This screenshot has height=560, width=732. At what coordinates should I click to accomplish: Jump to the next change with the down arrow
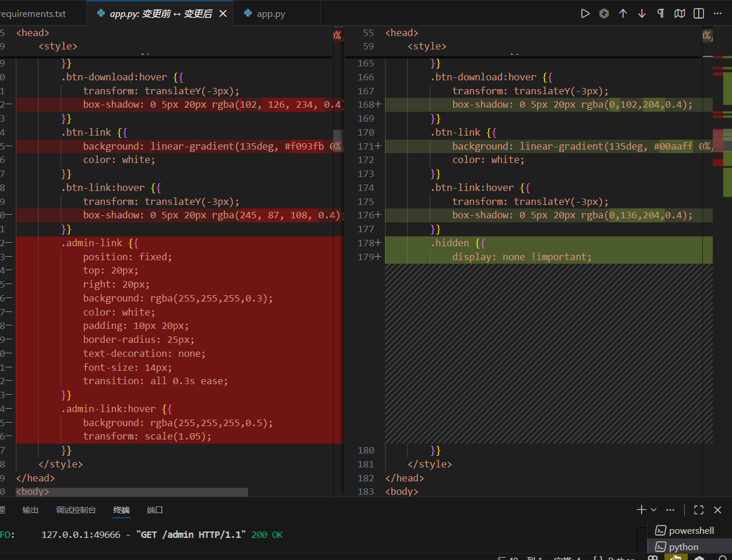tap(642, 13)
